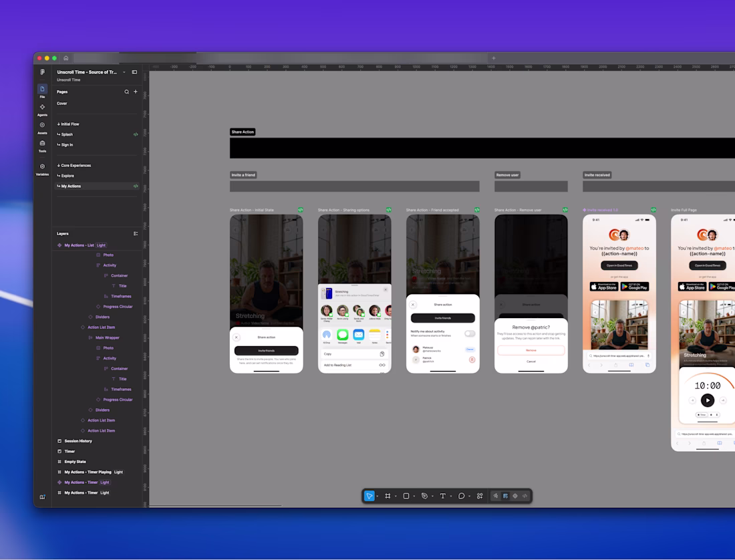Click the library book icon at sidebar bottom
735x560 pixels.
42,497
